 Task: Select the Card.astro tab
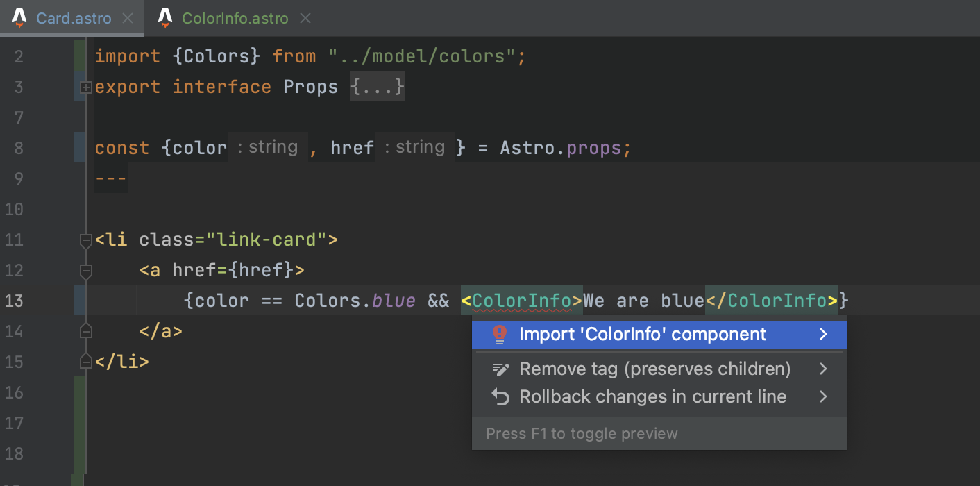tap(73, 18)
